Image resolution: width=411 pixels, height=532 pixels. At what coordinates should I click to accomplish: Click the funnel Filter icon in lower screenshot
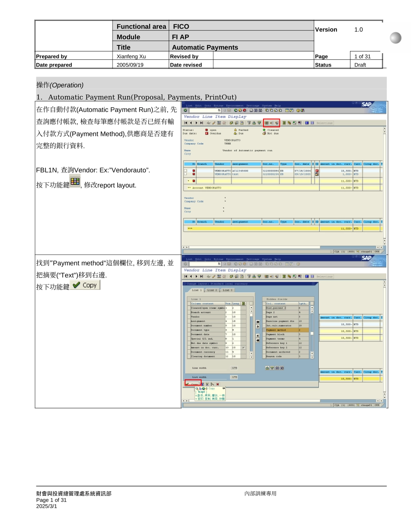249,276
